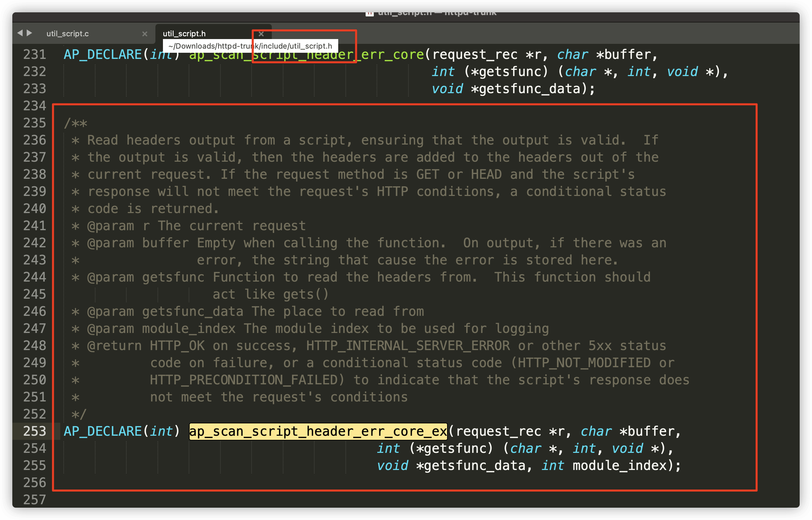812x520 pixels.
Task: Click line number 253 in the gutter
Action: (35, 431)
